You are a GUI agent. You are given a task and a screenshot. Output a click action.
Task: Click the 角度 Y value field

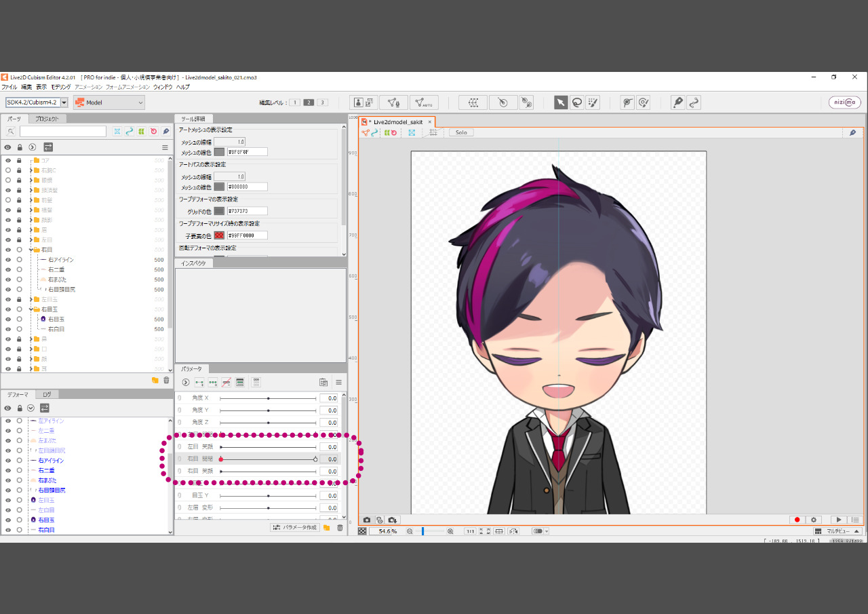click(x=329, y=410)
